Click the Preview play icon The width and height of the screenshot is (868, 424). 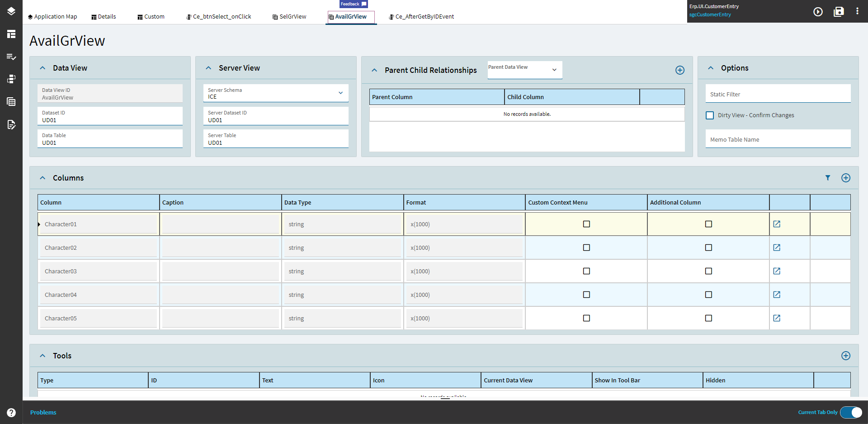tap(818, 12)
